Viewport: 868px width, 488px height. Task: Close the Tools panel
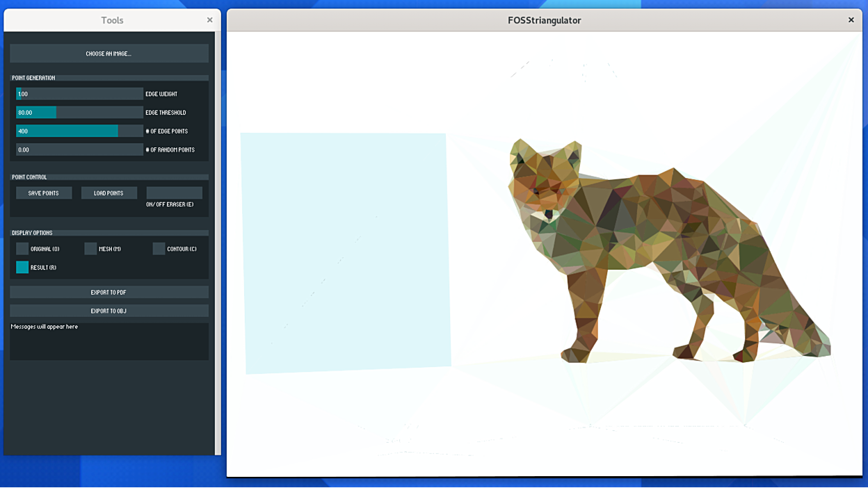pyautogui.click(x=209, y=20)
